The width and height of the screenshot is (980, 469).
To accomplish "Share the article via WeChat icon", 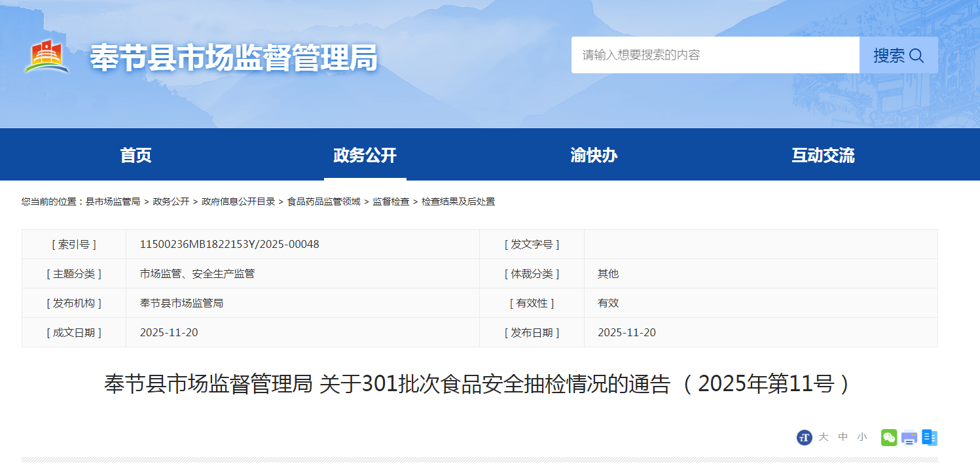I will click(888, 437).
